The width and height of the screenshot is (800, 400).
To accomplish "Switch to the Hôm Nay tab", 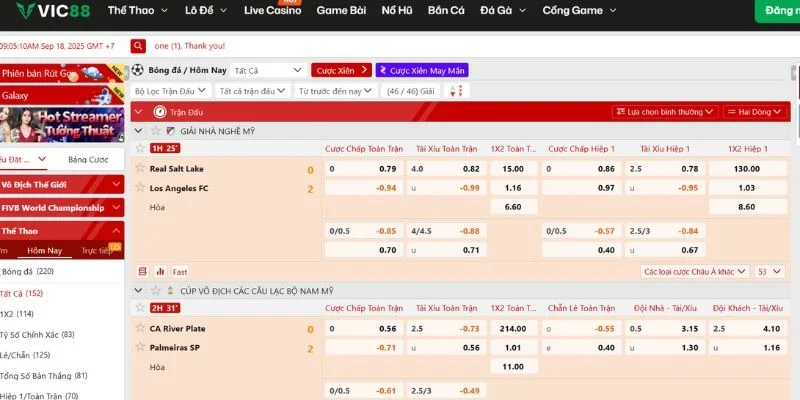I will click(x=44, y=251).
